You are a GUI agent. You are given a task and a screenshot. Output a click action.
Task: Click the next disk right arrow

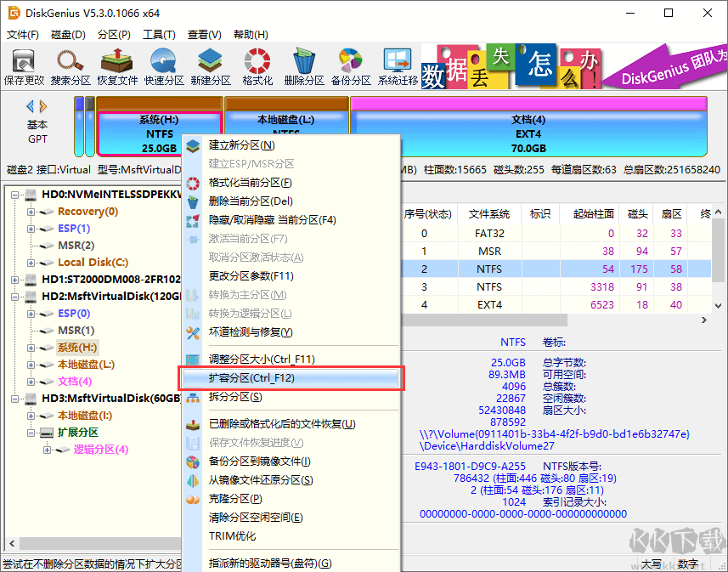tap(43, 106)
